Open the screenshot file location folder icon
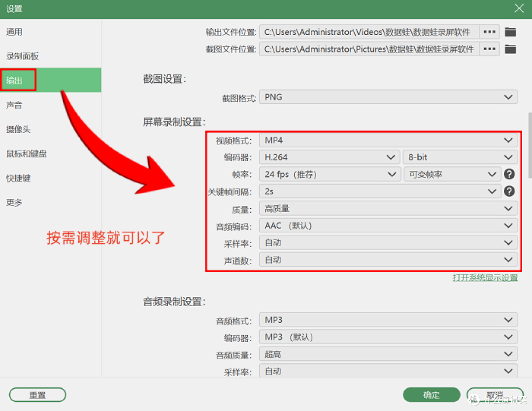Image resolution: width=532 pixels, height=411 pixels. click(510, 49)
